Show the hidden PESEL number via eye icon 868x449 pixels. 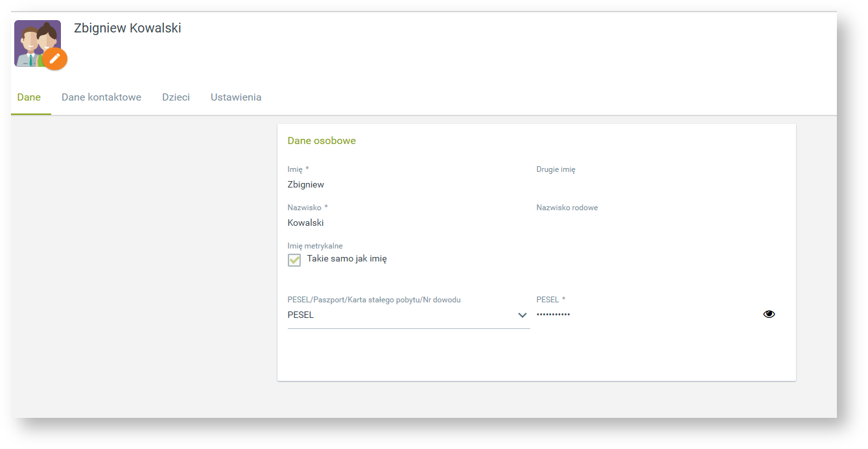pyautogui.click(x=769, y=314)
